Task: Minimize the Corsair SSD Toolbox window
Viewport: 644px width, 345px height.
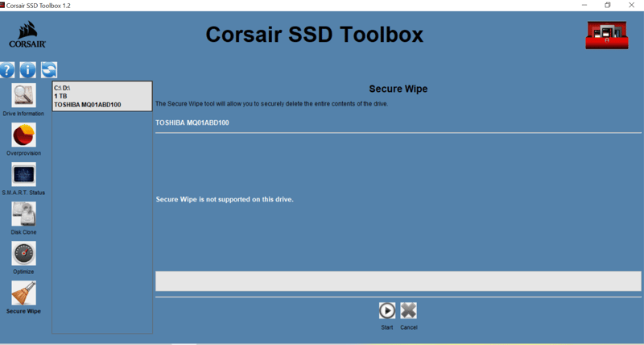Action: [x=584, y=6]
